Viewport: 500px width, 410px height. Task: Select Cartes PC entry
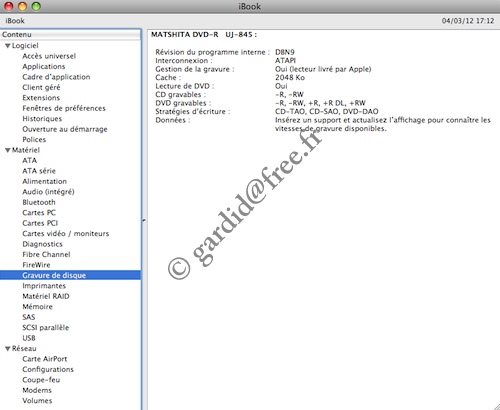click(39, 213)
